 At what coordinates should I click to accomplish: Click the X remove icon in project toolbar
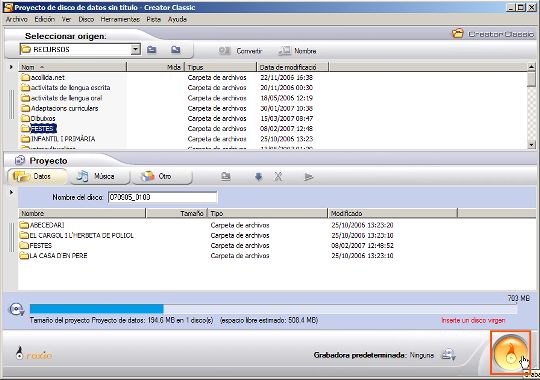[x=278, y=177]
